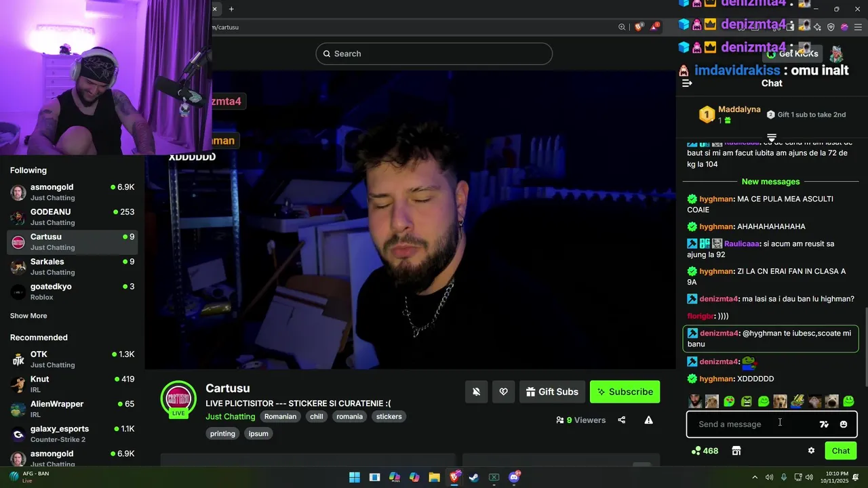Image resolution: width=868 pixels, height=488 pixels.
Task: Insert the angry green hulk emote
Action: 746,401
